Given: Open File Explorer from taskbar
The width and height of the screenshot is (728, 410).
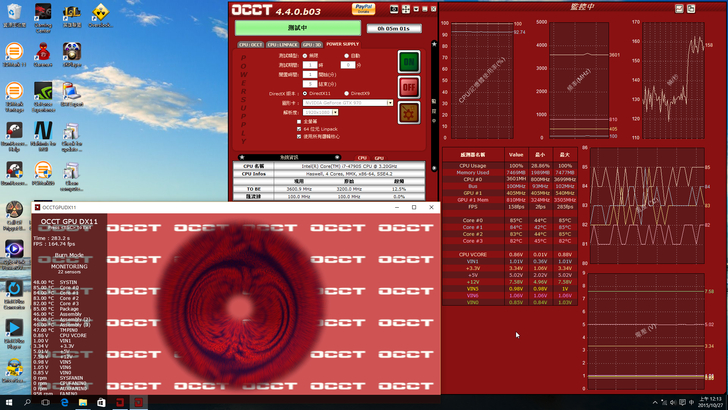Looking at the screenshot, I should pyautogui.click(x=83, y=402).
